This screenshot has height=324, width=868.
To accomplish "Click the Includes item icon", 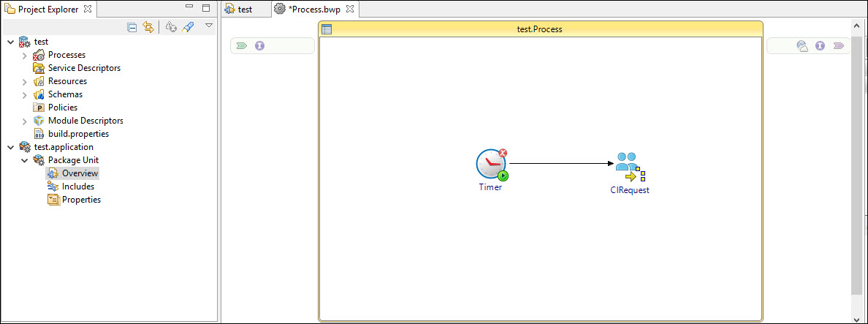I will [x=53, y=187].
